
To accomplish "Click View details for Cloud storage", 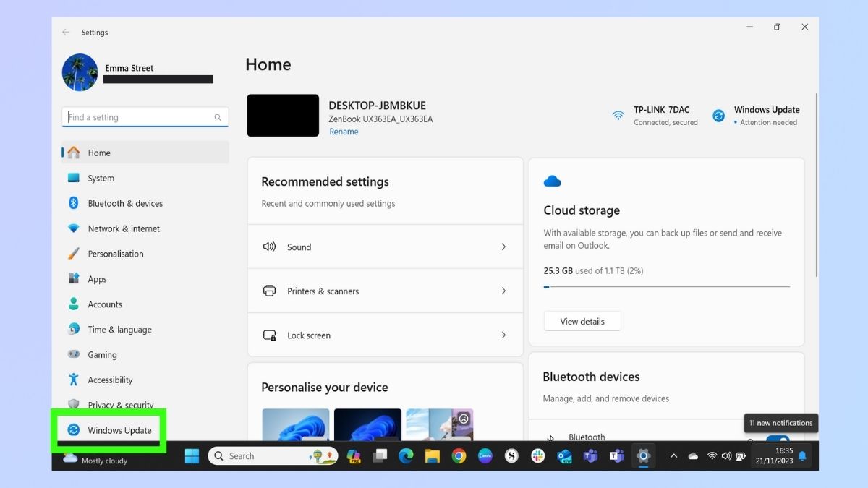I will pyautogui.click(x=582, y=320).
